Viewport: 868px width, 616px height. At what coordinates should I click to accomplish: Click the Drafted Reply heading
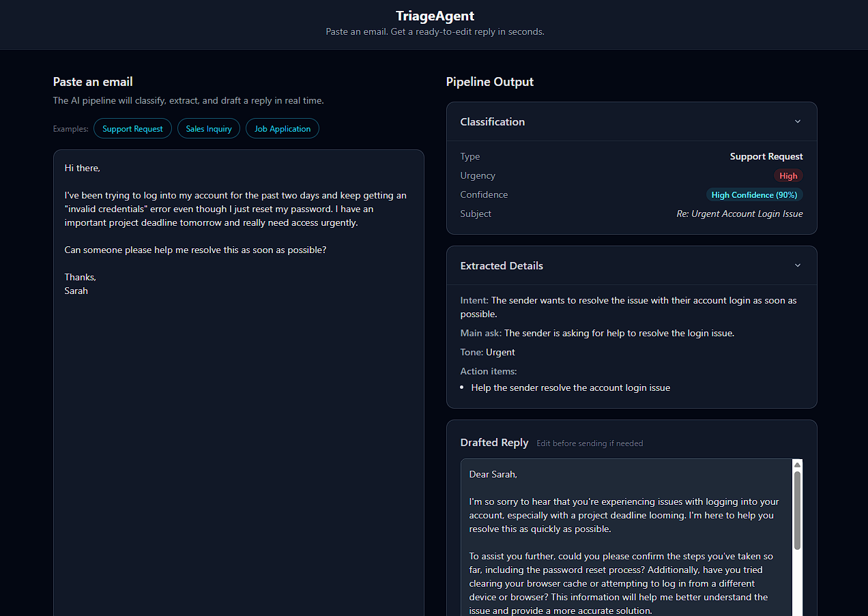click(x=494, y=442)
